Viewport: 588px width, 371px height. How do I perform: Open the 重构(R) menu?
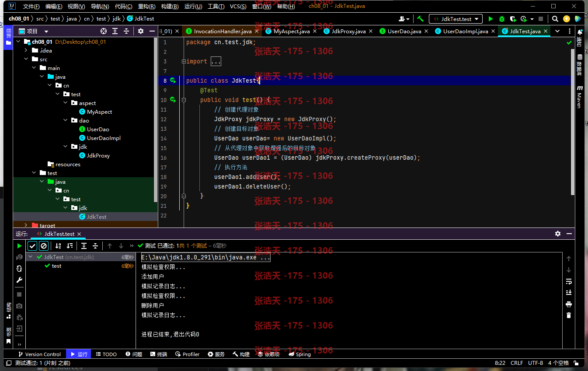(146, 7)
